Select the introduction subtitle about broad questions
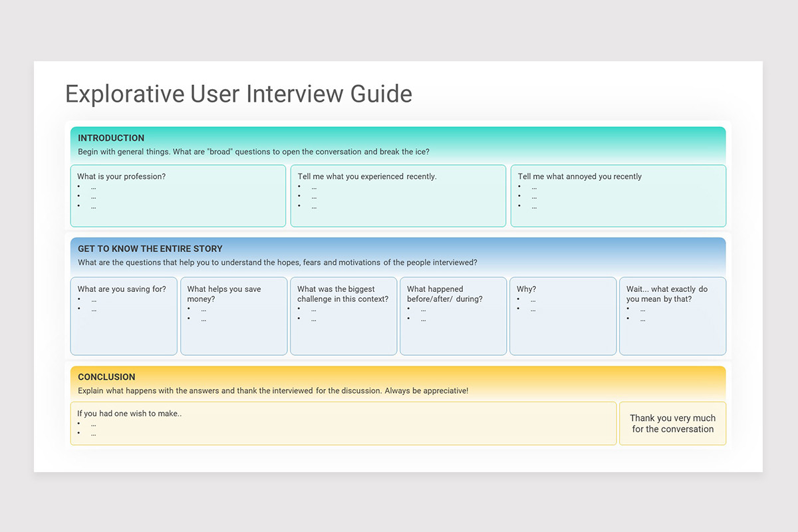The height and width of the screenshot is (532, 798). click(x=253, y=152)
